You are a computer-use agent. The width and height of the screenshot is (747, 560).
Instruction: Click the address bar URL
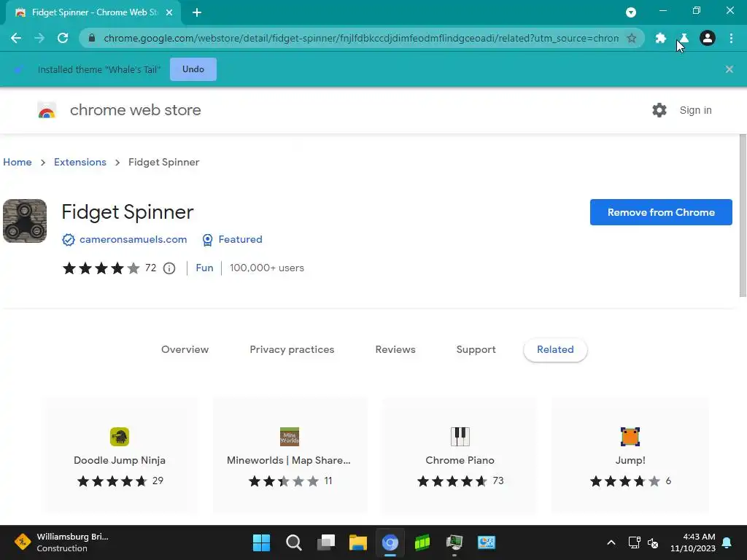(x=361, y=38)
